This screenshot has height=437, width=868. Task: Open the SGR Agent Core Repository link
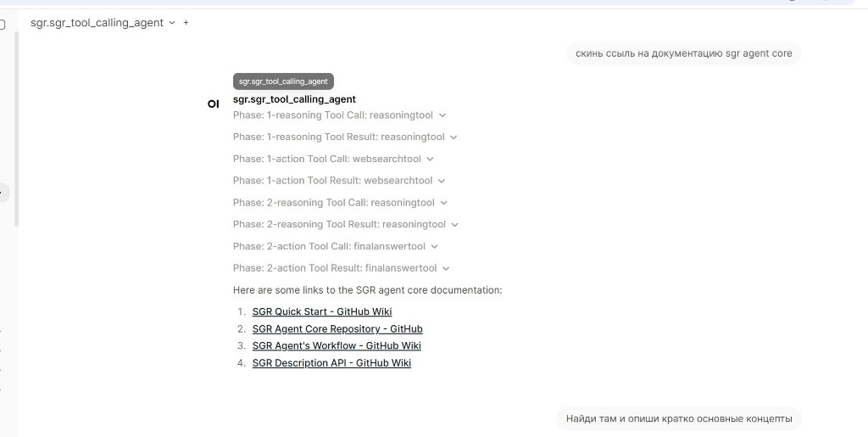pyautogui.click(x=337, y=328)
